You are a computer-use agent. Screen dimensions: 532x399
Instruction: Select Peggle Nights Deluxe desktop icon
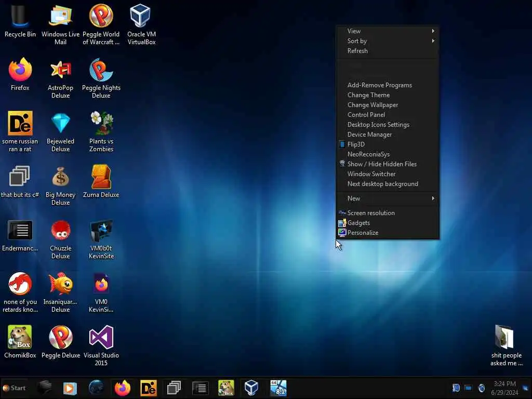pos(101,78)
